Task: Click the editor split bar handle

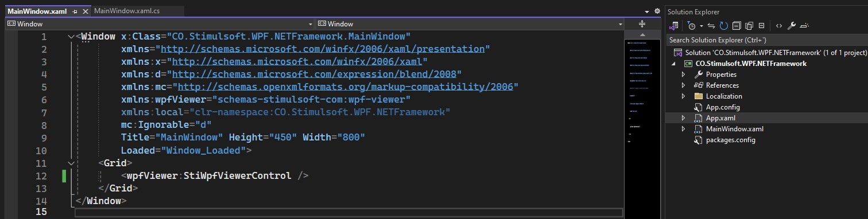Action: (x=642, y=24)
